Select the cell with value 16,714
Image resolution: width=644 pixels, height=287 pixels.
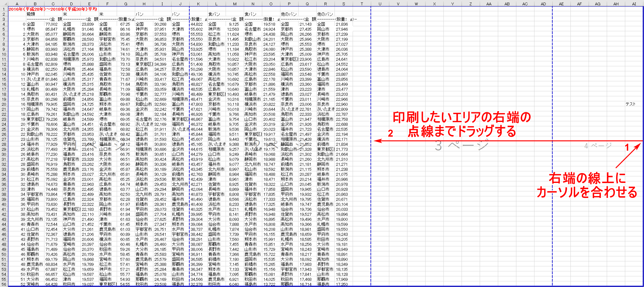coord(307,284)
